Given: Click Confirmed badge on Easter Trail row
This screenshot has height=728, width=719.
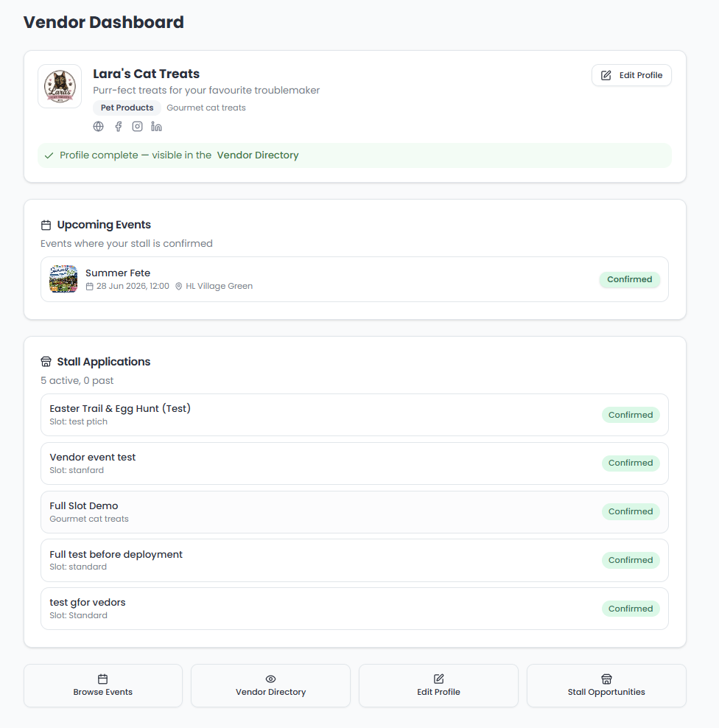Looking at the screenshot, I should pyautogui.click(x=631, y=415).
